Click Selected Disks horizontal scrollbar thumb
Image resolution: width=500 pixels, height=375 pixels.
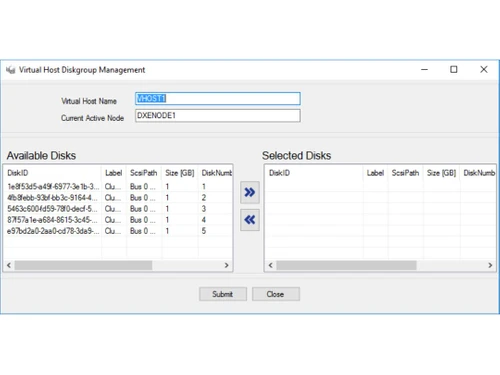[x=346, y=265]
